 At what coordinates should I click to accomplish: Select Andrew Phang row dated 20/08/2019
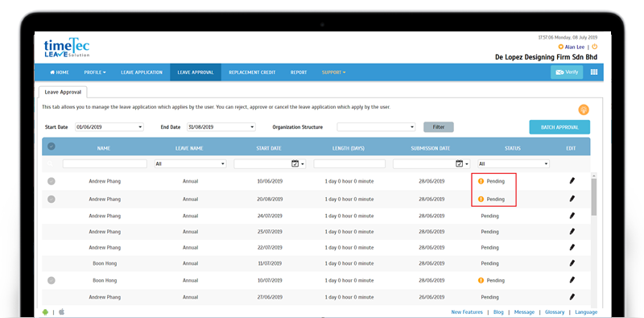coord(52,200)
